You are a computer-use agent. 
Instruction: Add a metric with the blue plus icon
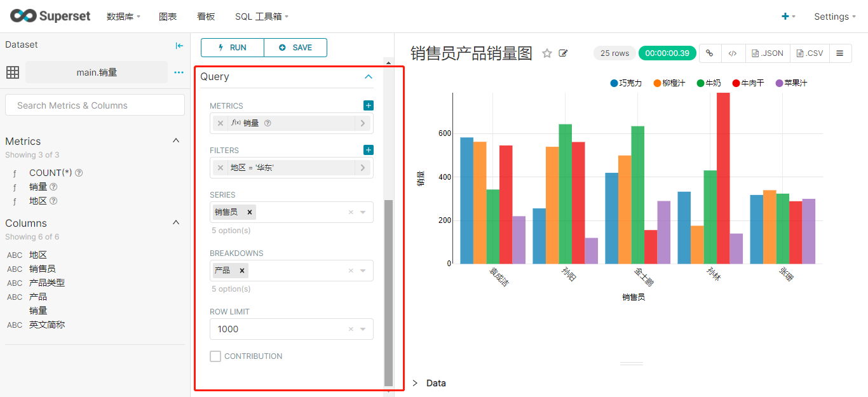point(368,105)
